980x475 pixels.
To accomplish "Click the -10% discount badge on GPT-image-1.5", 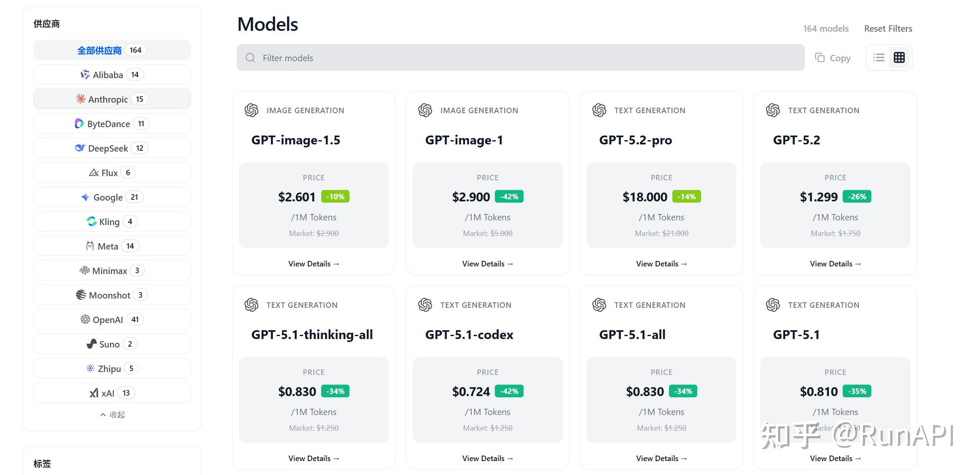I will point(336,197).
